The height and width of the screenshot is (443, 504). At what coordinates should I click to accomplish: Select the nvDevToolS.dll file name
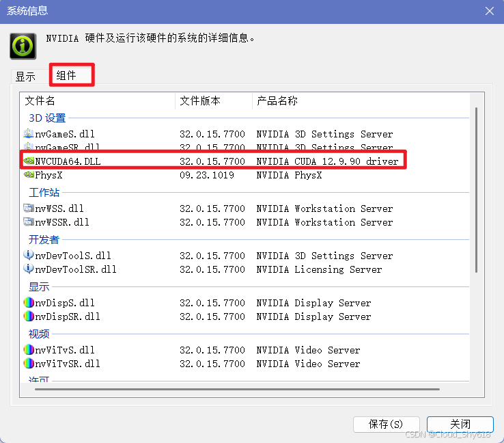73,256
